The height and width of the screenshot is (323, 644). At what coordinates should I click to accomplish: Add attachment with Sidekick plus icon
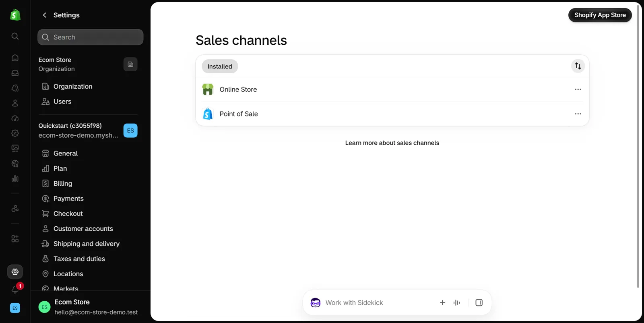(442, 302)
